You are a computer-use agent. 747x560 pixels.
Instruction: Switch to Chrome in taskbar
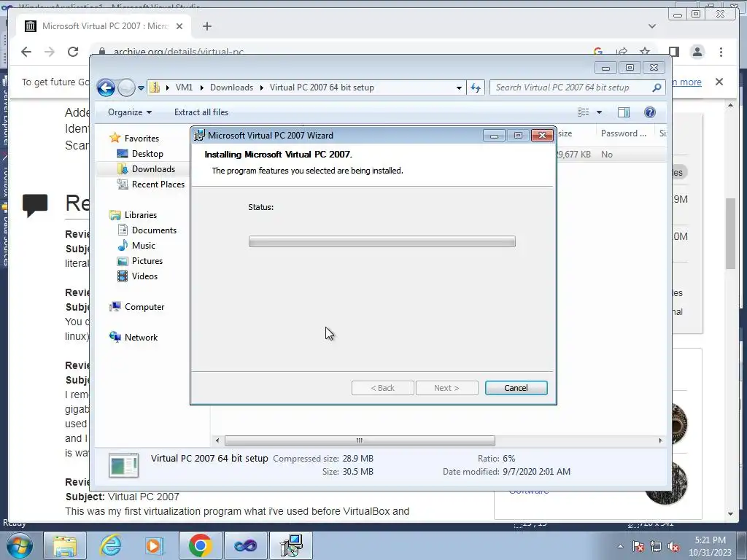point(200,545)
